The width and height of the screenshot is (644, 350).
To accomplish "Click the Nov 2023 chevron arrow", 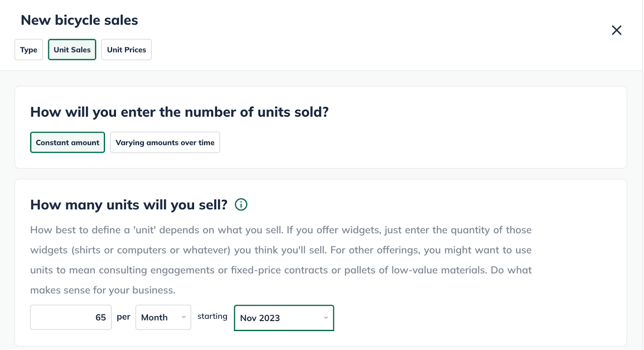I will tap(326, 318).
